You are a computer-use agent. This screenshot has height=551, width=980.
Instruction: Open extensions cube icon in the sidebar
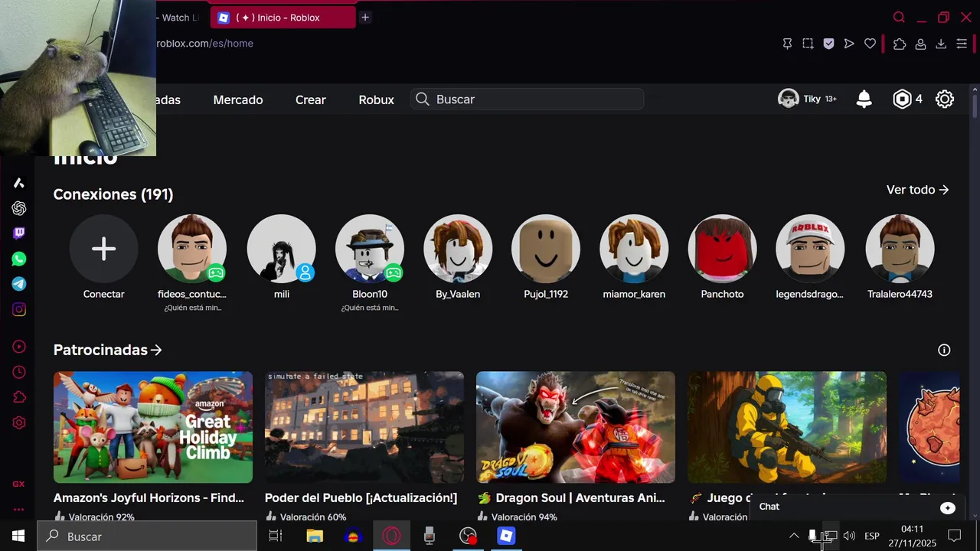coord(19,397)
